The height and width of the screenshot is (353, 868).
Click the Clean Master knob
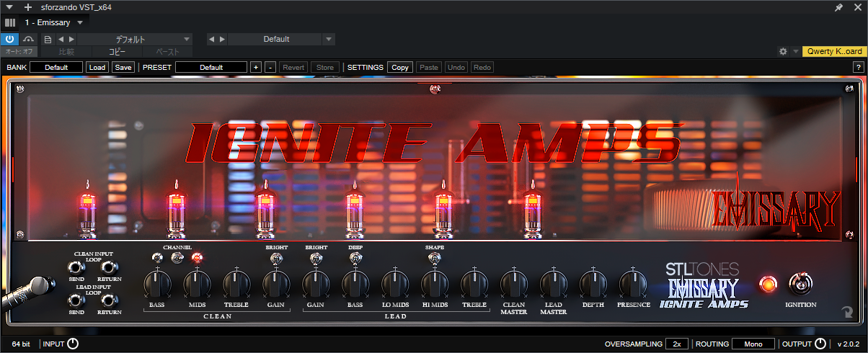coord(514,282)
